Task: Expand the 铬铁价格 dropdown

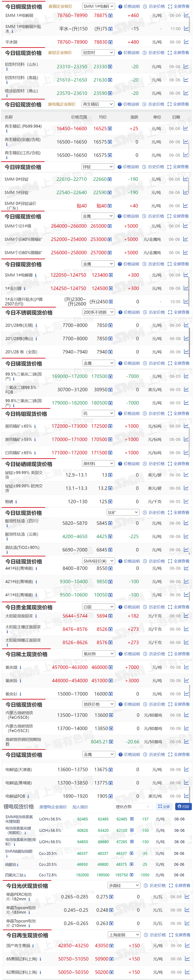Action: click(x=98, y=704)
